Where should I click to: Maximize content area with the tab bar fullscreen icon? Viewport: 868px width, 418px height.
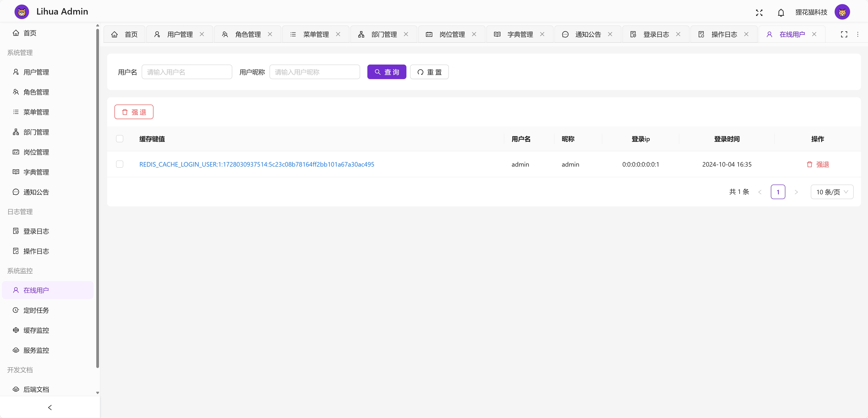tap(844, 34)
